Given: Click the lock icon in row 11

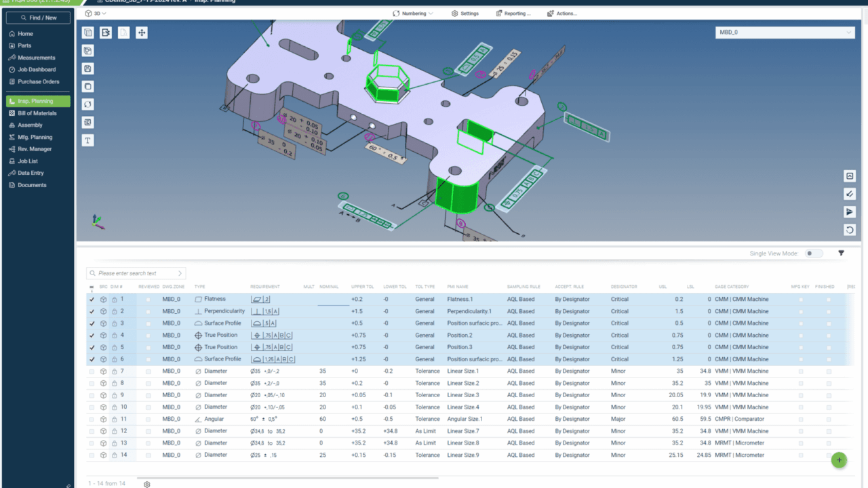Looking at the screenshot, I should pos(115,420).
